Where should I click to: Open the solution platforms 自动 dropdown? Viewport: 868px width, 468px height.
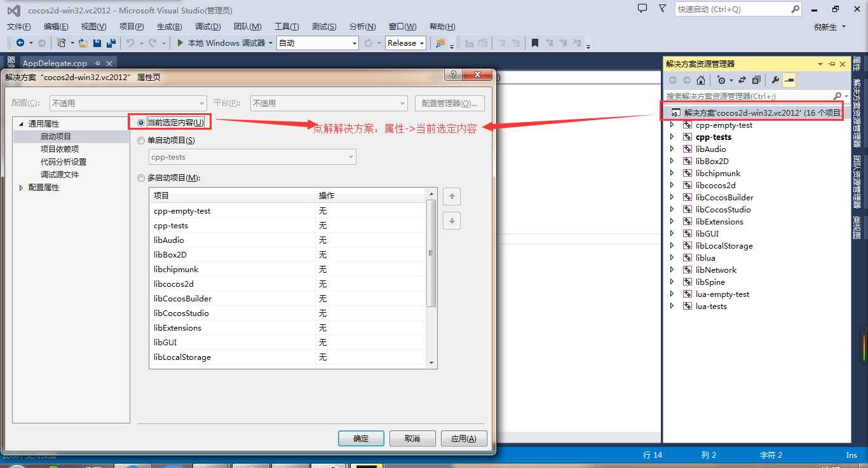coord(318,43)
